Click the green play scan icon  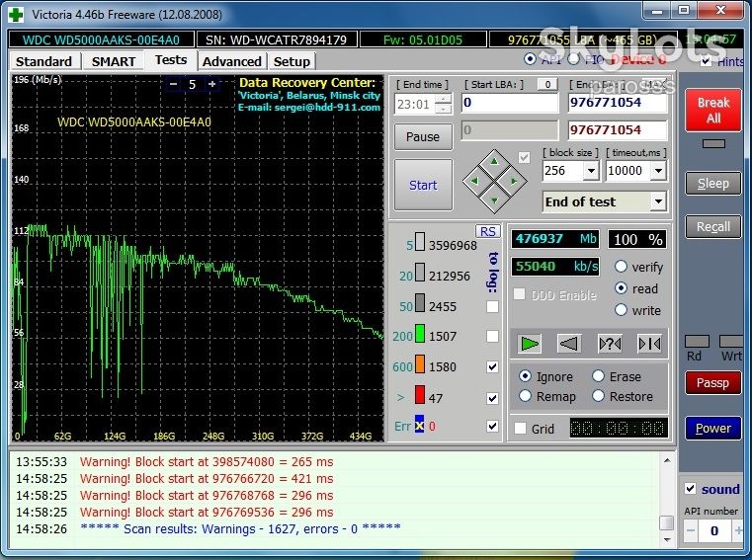tap(530, 344)
